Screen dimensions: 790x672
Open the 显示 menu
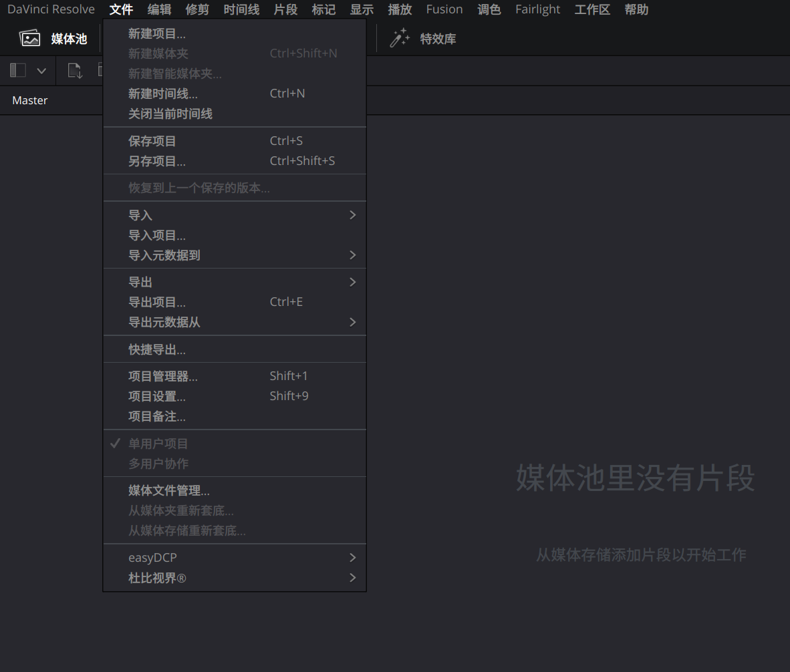pos(362,9)
